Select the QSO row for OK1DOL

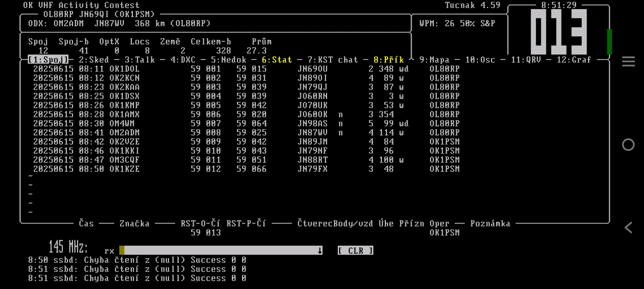tap(124, 69)
